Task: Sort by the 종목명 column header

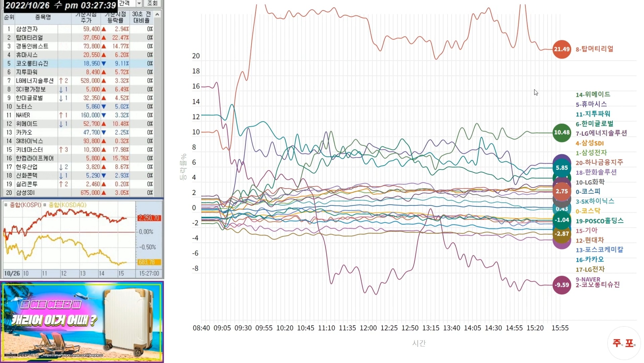Action: 43,17
